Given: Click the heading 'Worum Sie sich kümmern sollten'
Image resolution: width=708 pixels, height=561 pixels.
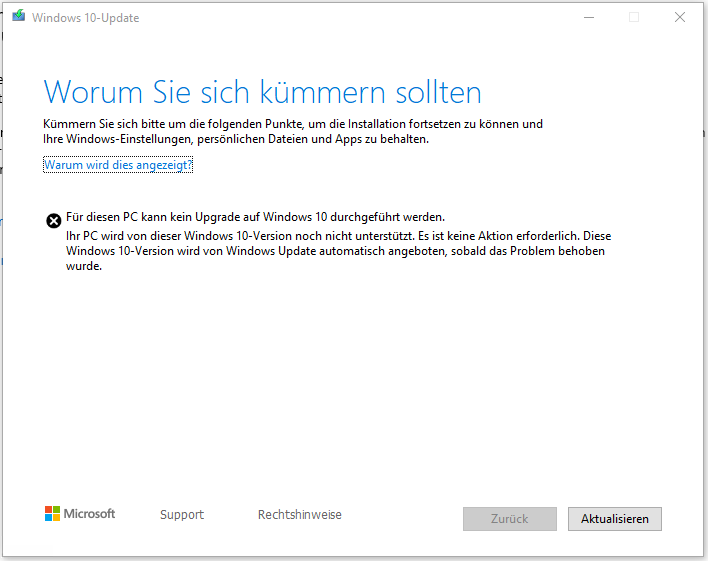Looking at the screenshot, I should tap(262, 92).
